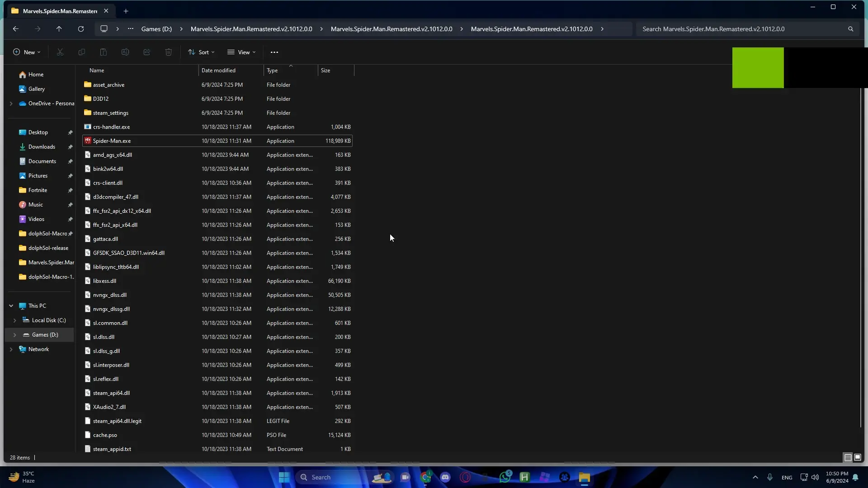Open the Sort dropdown menu

point(202,52)
